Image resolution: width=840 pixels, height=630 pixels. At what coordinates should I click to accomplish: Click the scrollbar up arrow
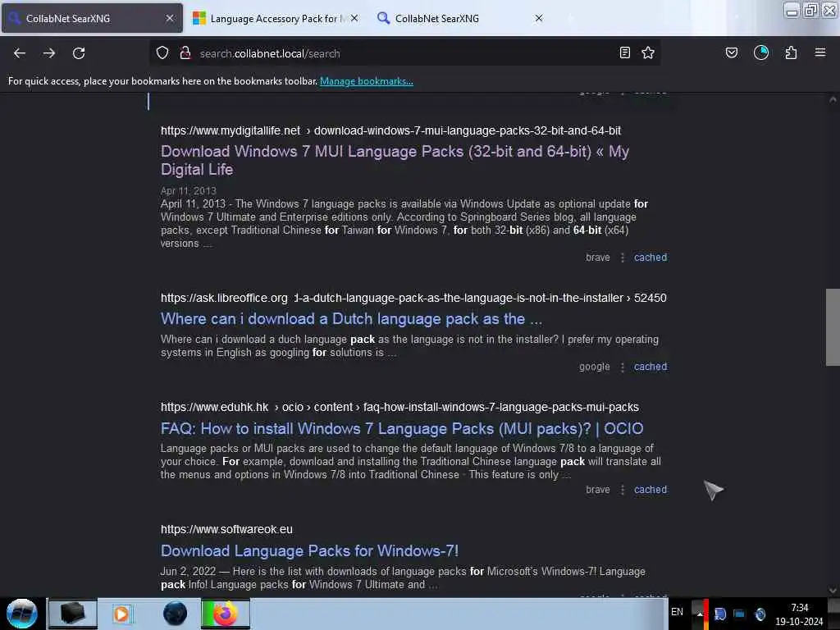[833, 99]
